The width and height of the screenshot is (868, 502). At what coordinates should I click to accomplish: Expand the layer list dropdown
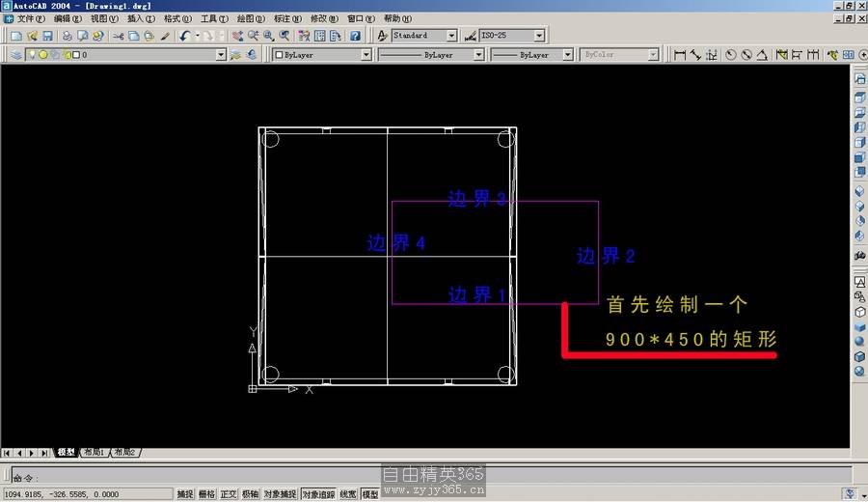[221, 55]
